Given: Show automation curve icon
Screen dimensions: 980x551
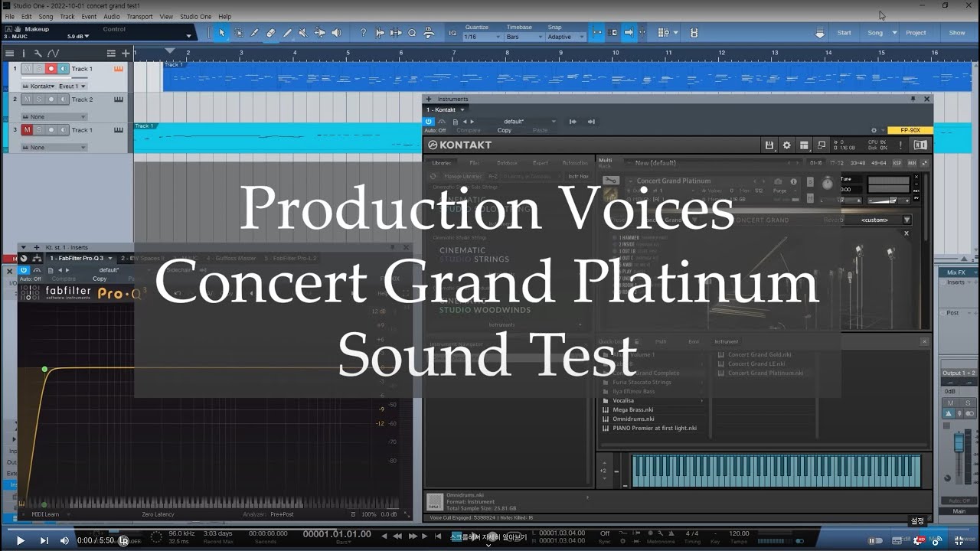Looking at the screenshot, I should (x=53, y=53).
